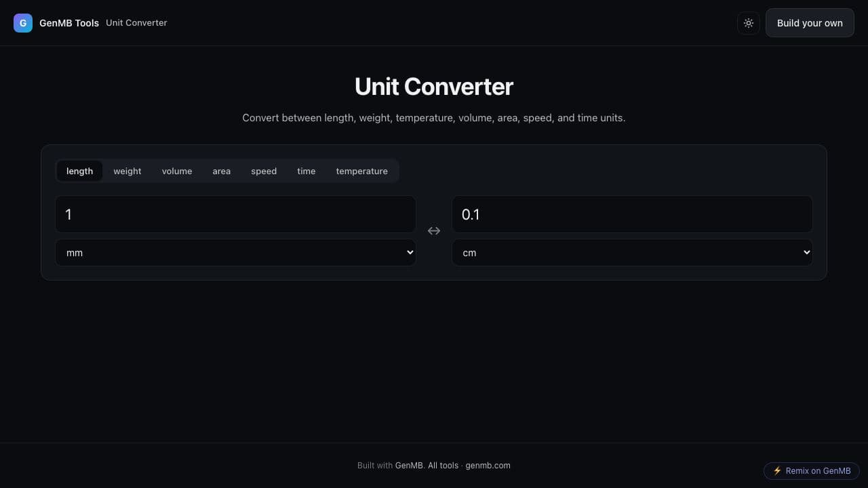868x488 pixels.
Task: Click the Build your own button
Action: pos(810,23)
